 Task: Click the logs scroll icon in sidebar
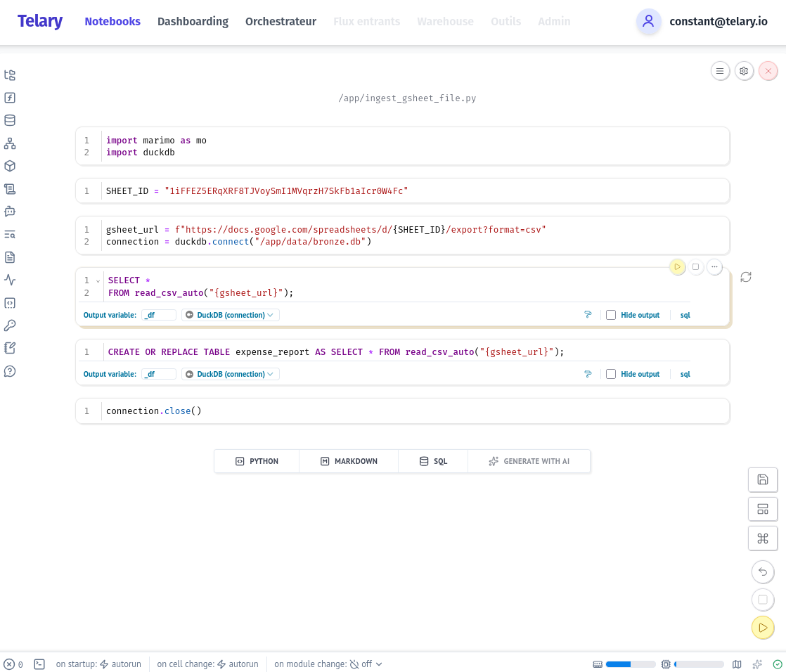click(10, 189)
